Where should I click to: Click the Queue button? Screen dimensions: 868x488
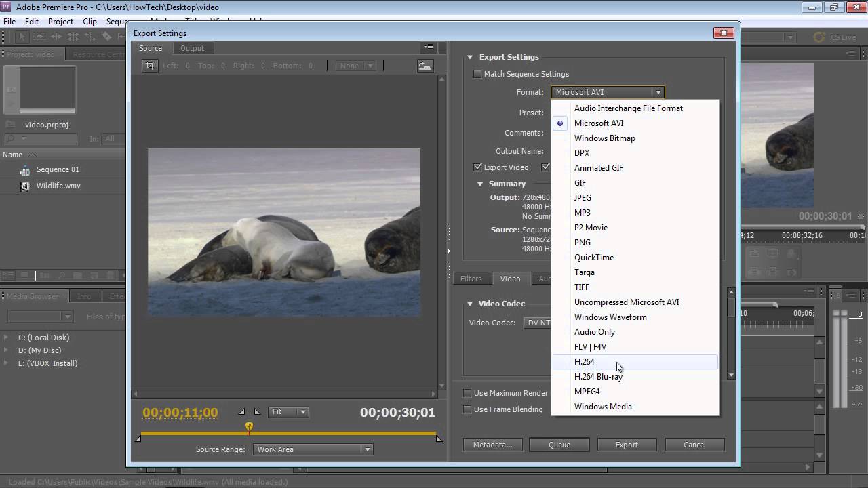tap(559, 445)
